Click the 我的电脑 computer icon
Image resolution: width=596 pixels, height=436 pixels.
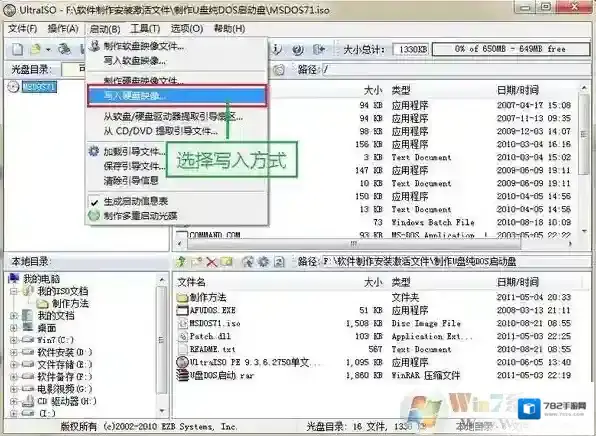point(14,279)
